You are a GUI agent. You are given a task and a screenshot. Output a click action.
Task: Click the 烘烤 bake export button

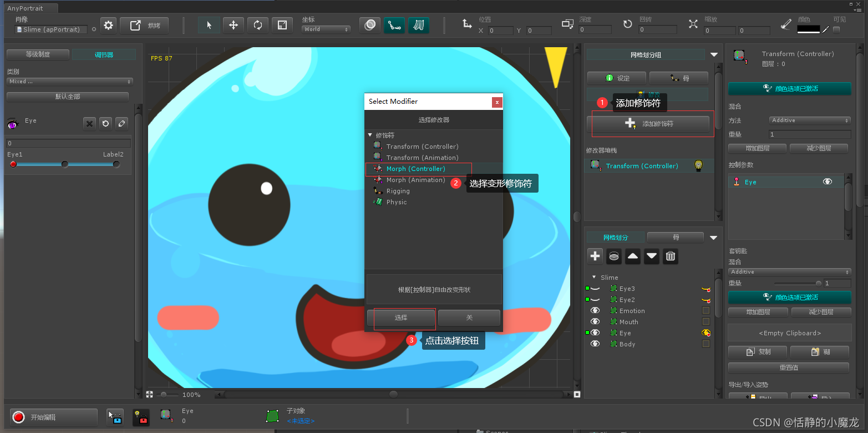point(144,26)
